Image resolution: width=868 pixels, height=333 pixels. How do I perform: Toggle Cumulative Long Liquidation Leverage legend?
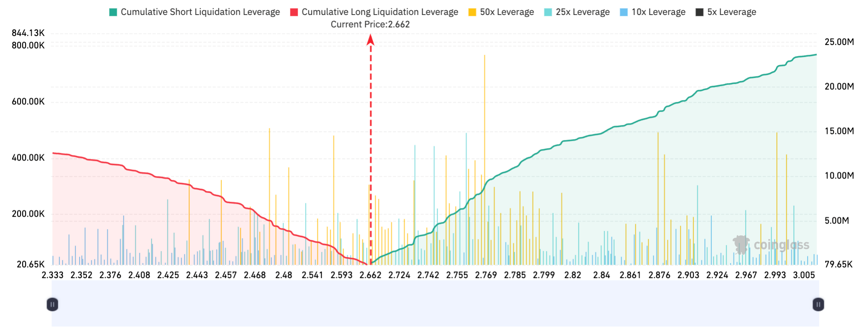point(374,12)
